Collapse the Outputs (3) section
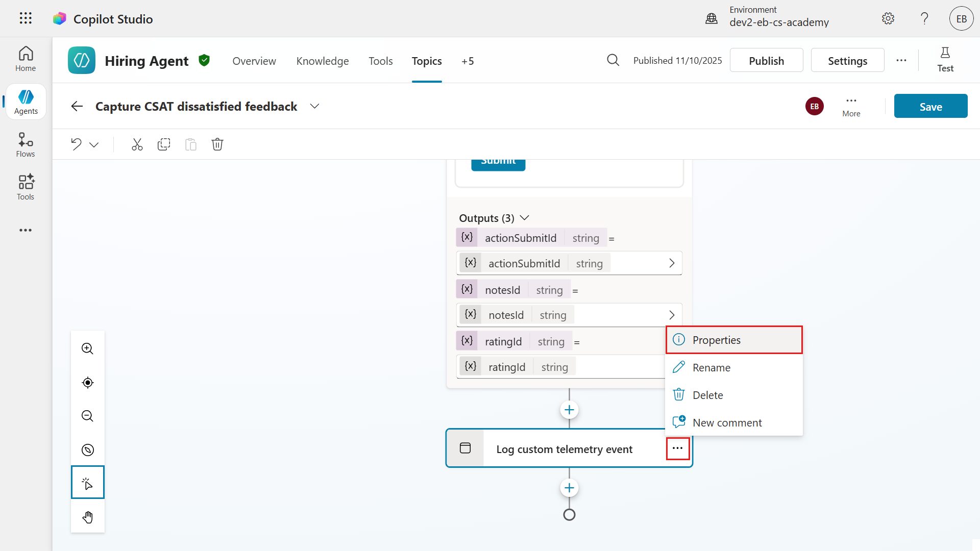Screen dimensions: 980x551 [x=524, y=218]
